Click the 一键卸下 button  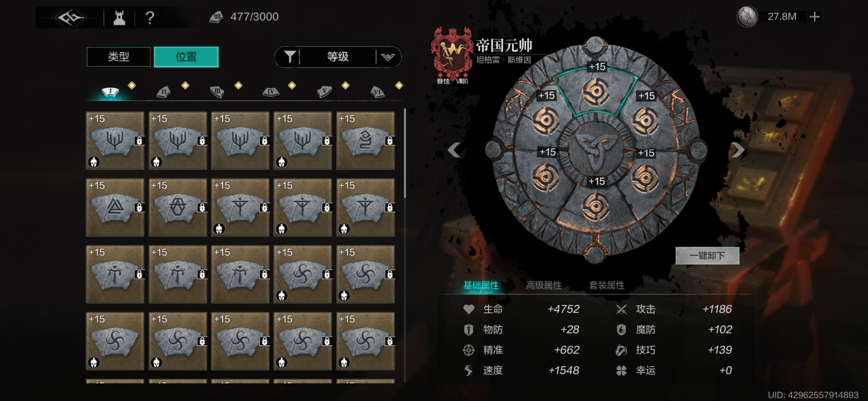coord(707,255)
